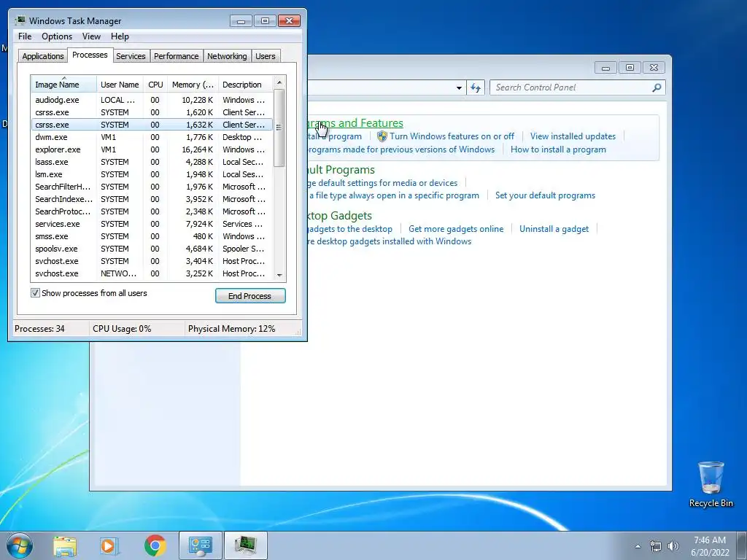
Task: Click the Task Manager title bar icon
Action: point(20,20)
